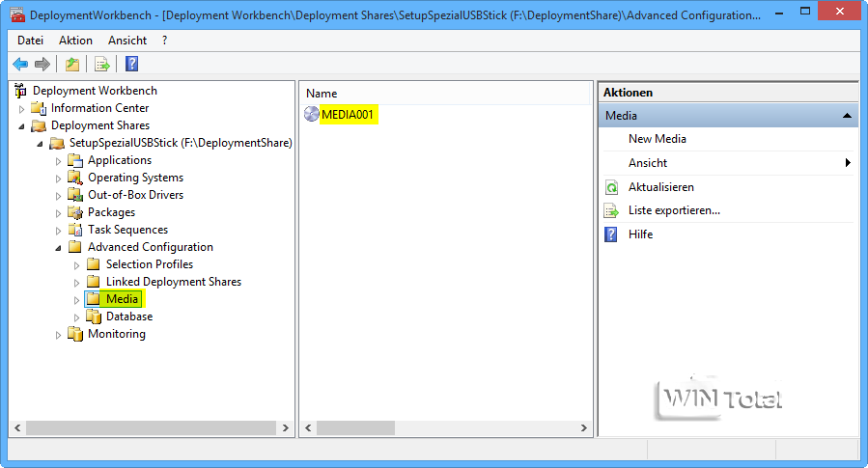Click the SetupSpezialUSBStick share icon
The height and width of the screenshot is (468, 868).
point(57,143)
